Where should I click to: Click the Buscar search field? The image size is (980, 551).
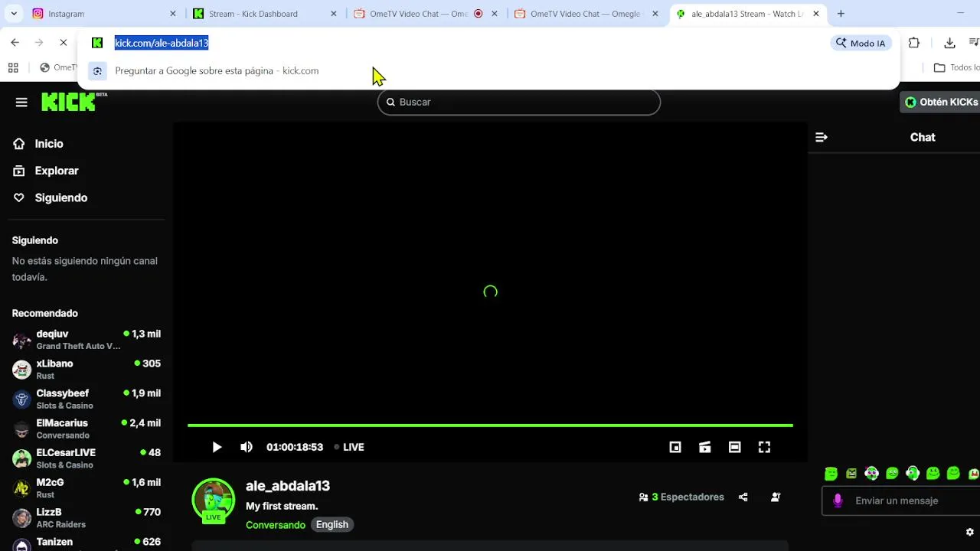(x=519, y=102)
